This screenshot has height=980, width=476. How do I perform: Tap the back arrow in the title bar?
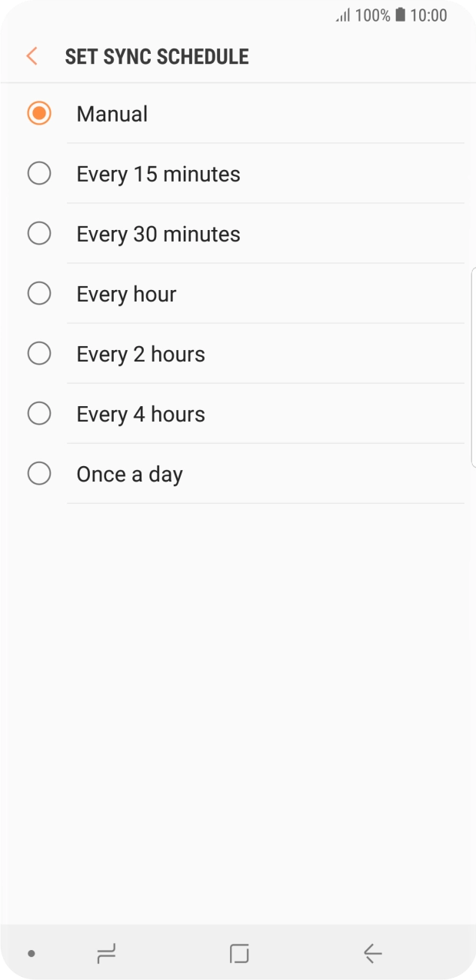coord(31,55)
